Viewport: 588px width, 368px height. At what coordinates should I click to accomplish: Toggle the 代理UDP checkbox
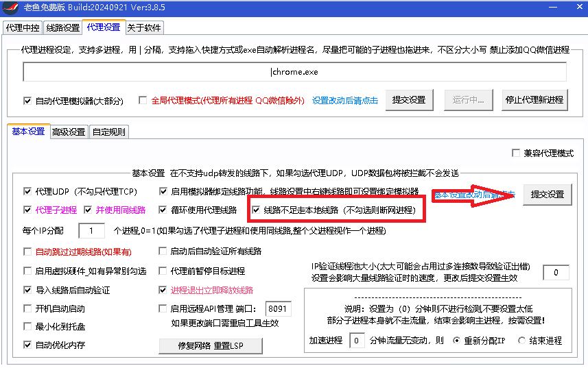coord(27,192)
